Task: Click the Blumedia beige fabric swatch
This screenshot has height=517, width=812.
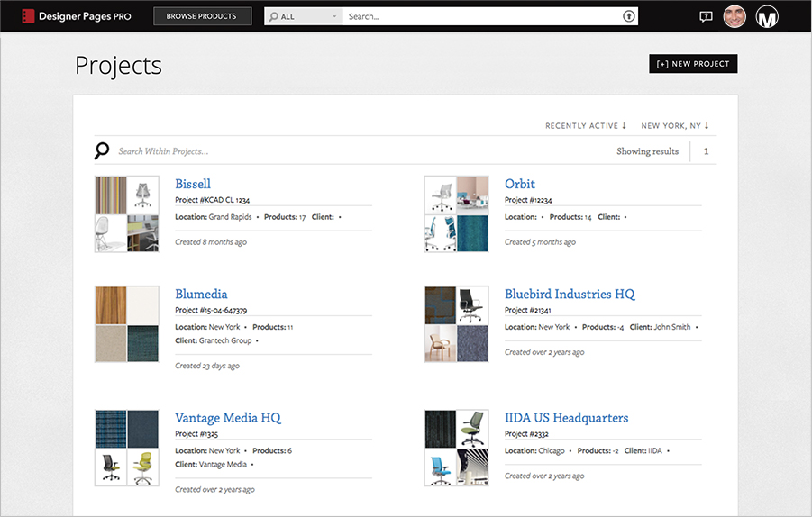Action: tap(111, 344)
